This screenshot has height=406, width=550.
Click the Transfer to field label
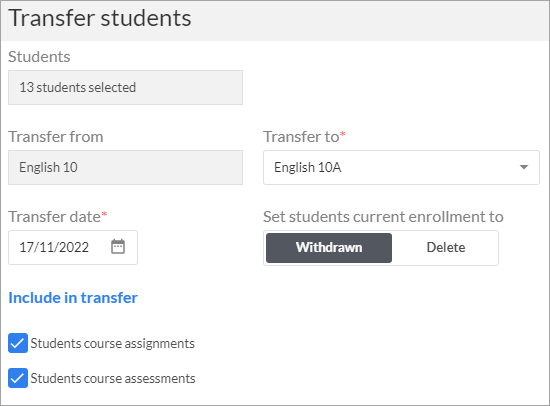(x=301, y=137)
